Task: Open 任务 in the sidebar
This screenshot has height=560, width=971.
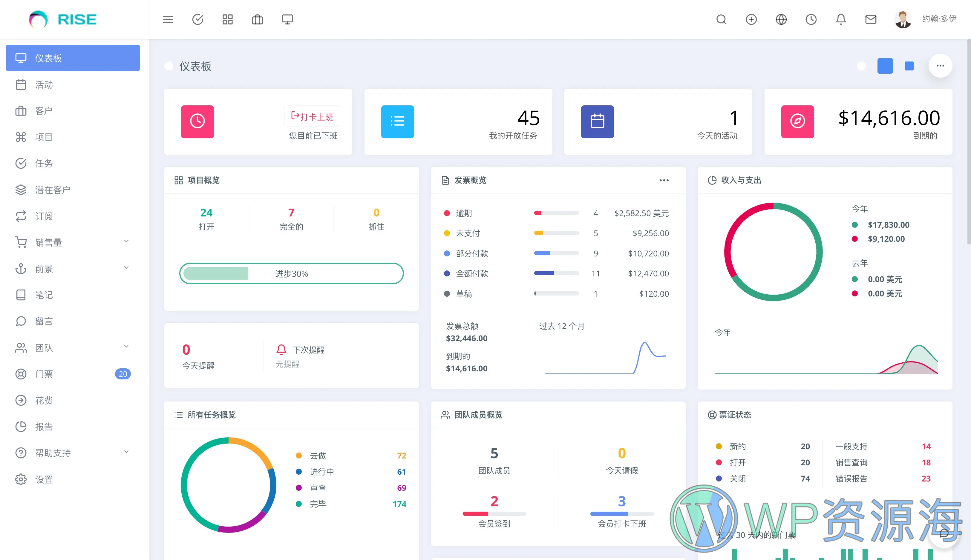Action: pos(73,164)
